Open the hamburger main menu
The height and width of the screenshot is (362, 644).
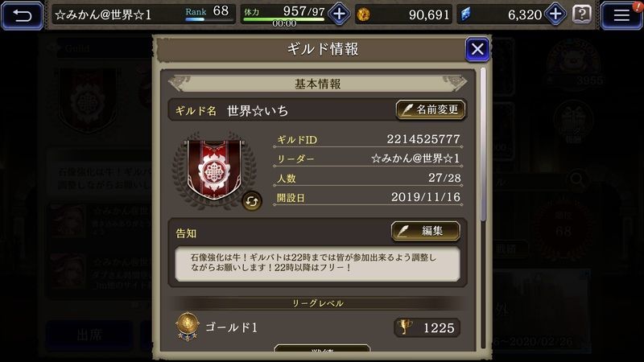click(x=621, y=15)
